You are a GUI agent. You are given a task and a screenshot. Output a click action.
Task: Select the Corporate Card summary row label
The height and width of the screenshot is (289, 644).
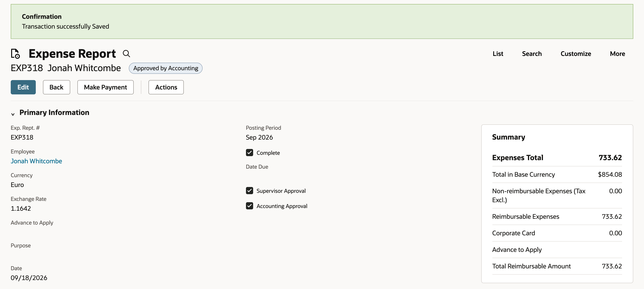point(513,233)
